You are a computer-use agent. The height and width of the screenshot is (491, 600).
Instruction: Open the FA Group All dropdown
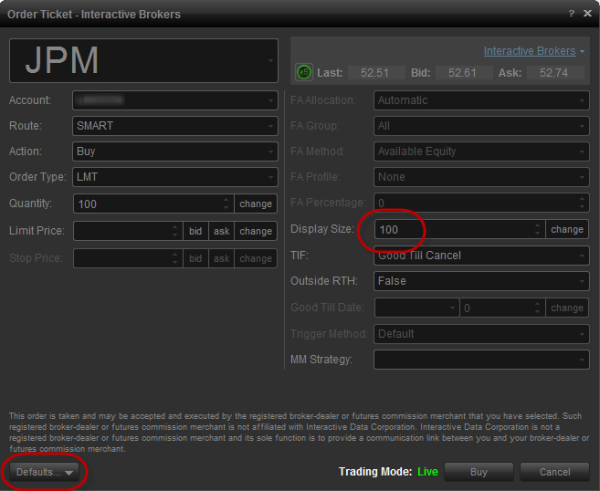(x=481, y=126)
